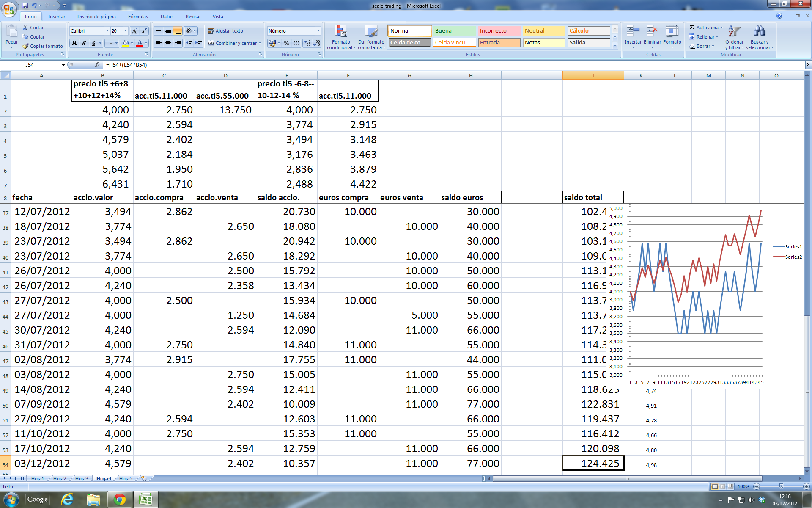Expand the Calibri font name dropdown
This screenshot has width=812, height=508.
coord(107,31)
